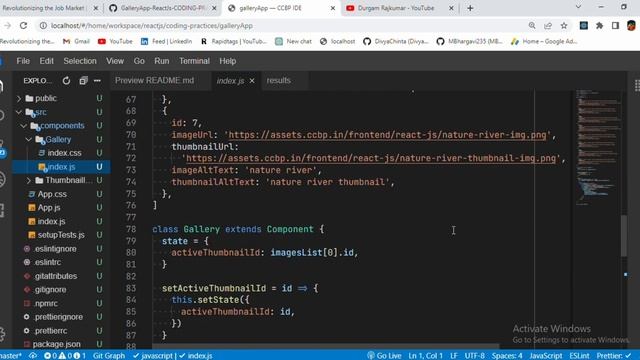Click the code minimap overview
640x360 pixels.
[597, 147]
